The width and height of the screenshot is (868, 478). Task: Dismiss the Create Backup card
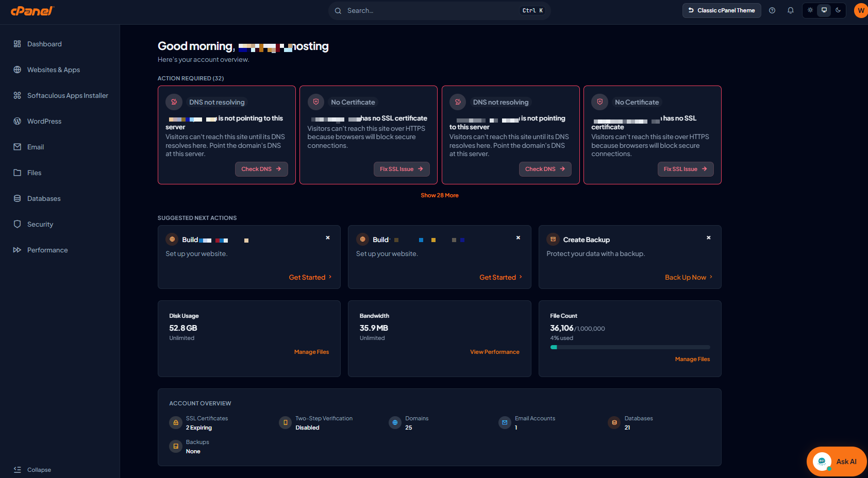[x=709, y=237]
